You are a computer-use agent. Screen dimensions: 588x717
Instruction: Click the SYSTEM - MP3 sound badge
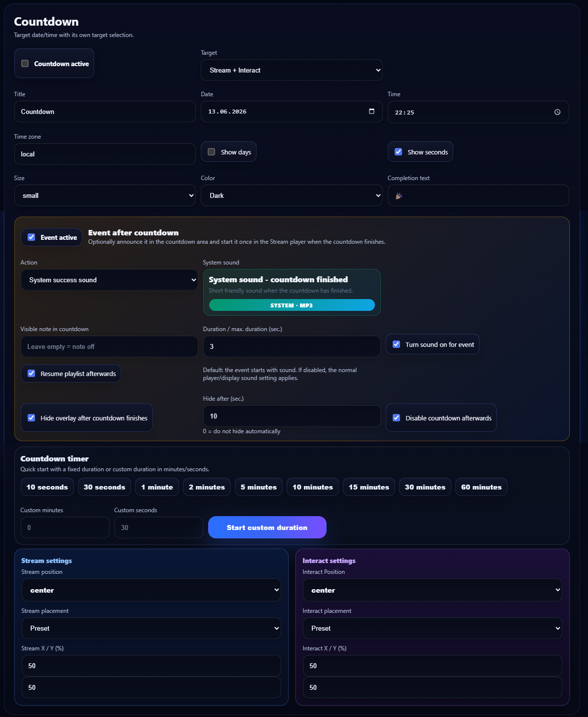[x=292, y=305]
